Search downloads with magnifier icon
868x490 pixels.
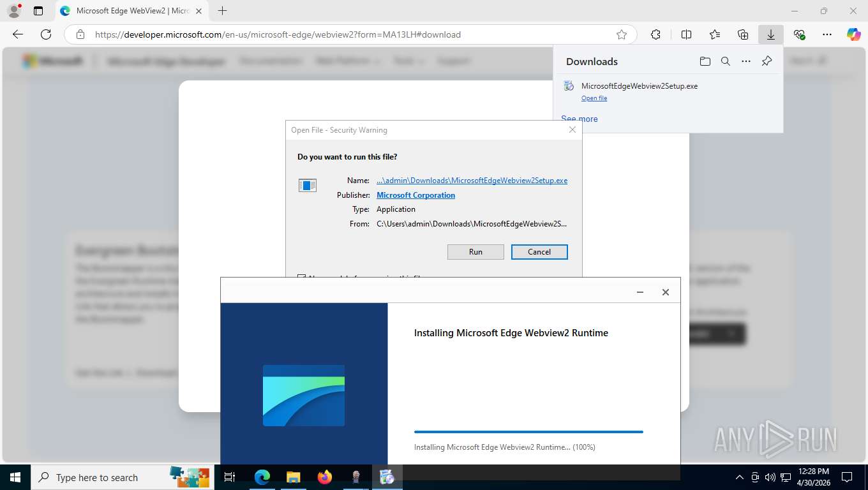click(x=726, y=61)
